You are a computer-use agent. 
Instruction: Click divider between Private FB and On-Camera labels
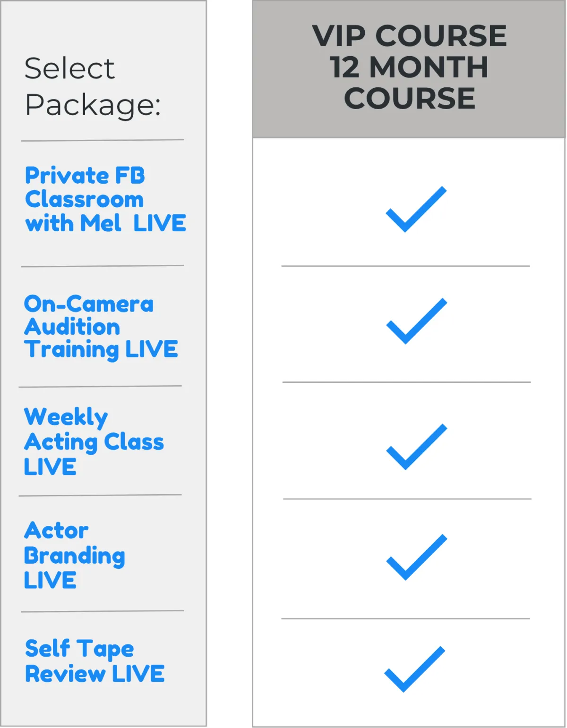tap(103, 266)
